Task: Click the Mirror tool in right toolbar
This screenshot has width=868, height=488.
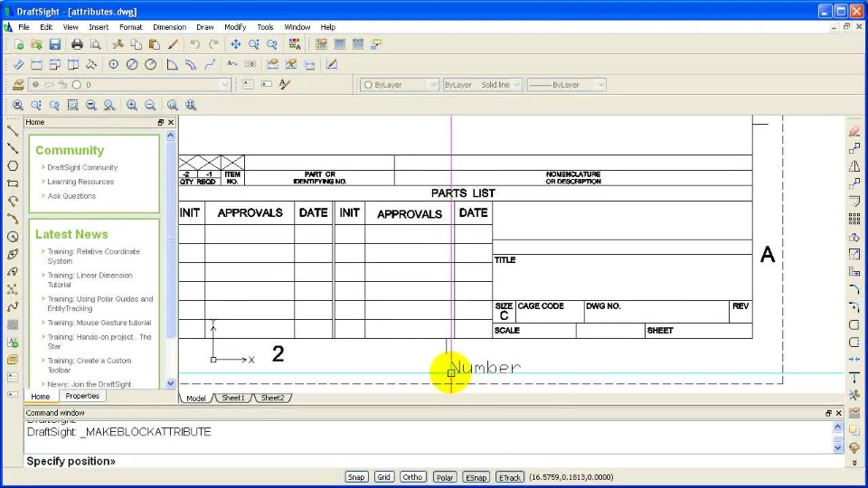Action: [854, 166]
